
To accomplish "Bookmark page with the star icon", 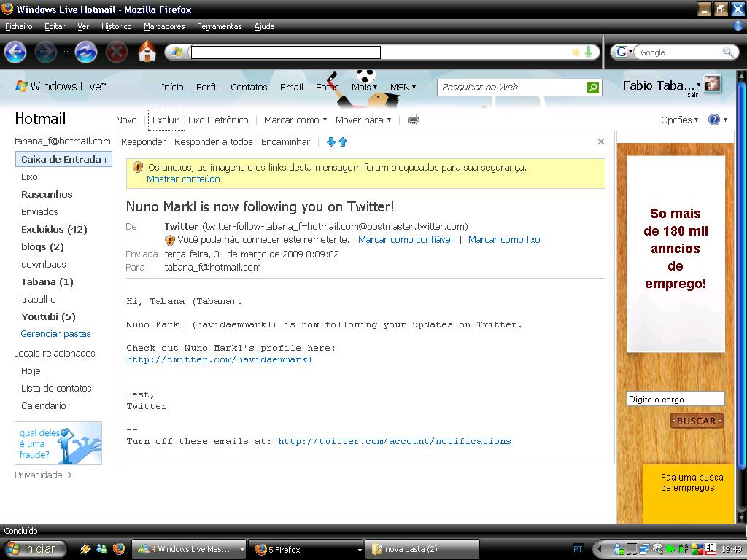I will (x=576, y=52).
